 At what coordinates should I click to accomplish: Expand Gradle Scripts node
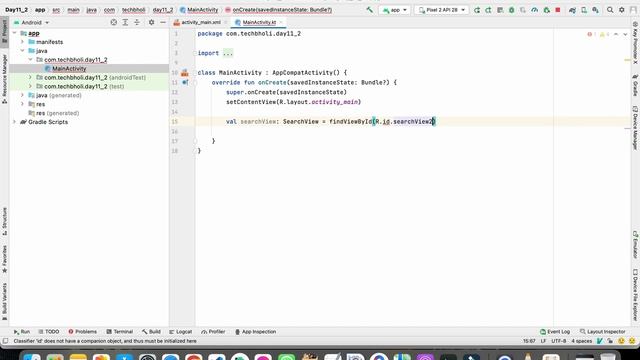click(x=15, y=122)
